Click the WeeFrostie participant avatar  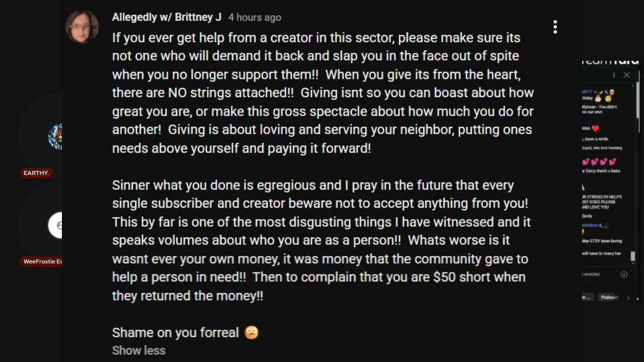coord(55,225)
